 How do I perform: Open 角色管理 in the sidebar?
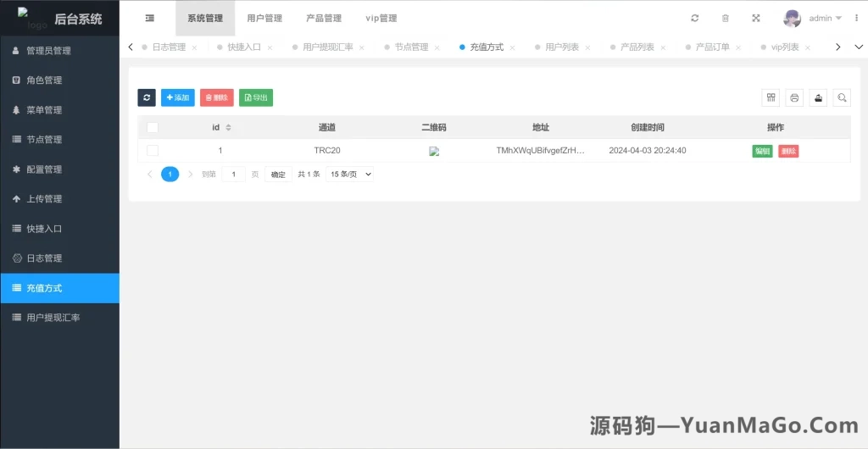(x=60, y=80)
